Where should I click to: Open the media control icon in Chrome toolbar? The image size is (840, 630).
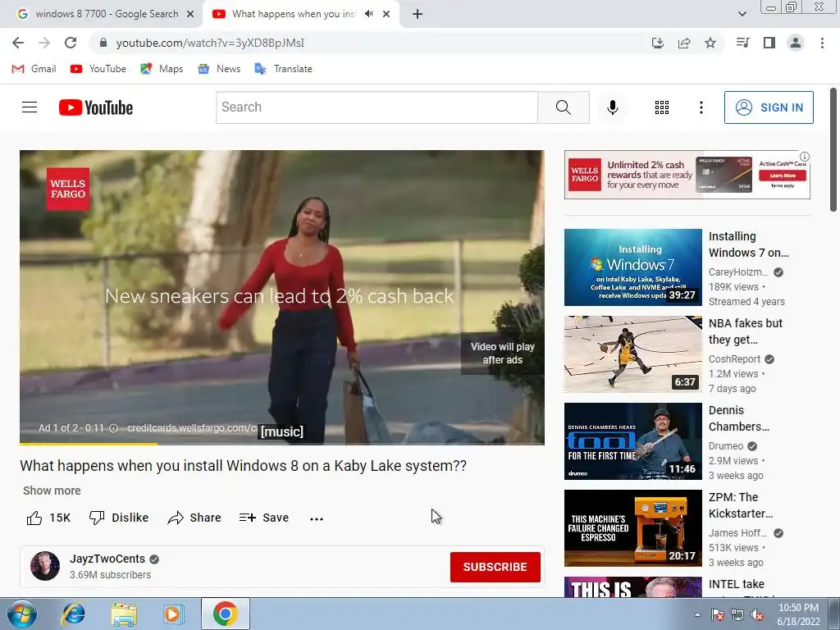point(742,43)
